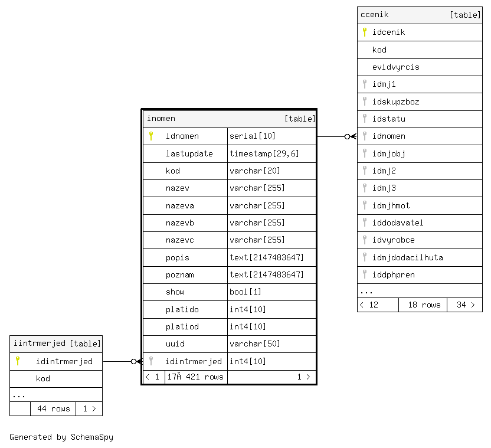Click the yellow key icon next to idcenik
The image size is (491, 448).
(x=365, y=32)
